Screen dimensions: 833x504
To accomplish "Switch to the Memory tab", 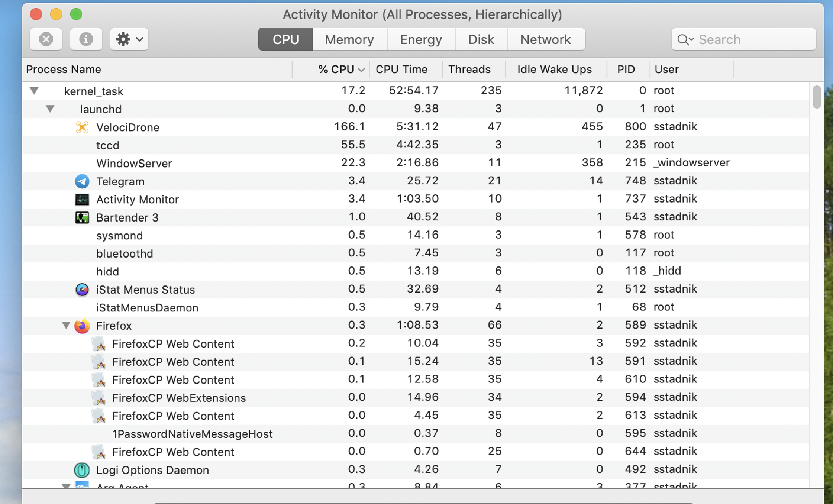I will click(x=349, y=39).
